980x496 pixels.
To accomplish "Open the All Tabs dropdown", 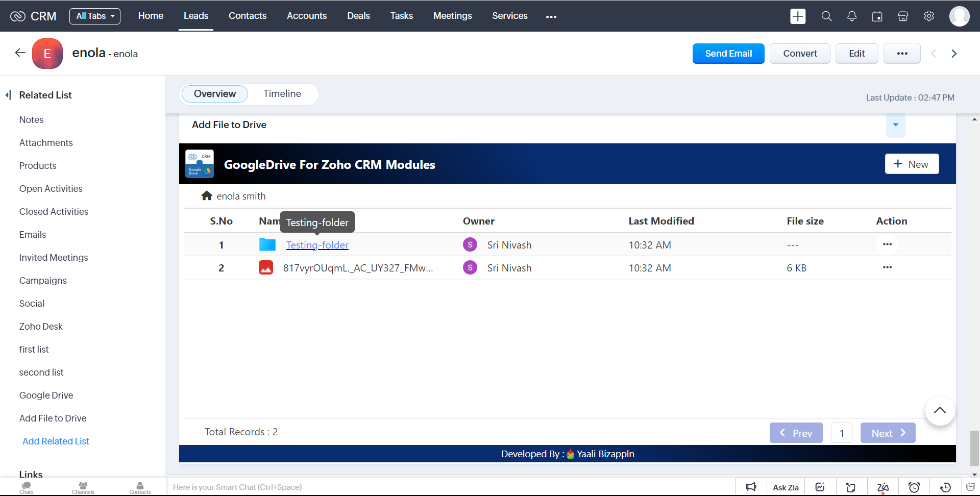I will point(95,16).
